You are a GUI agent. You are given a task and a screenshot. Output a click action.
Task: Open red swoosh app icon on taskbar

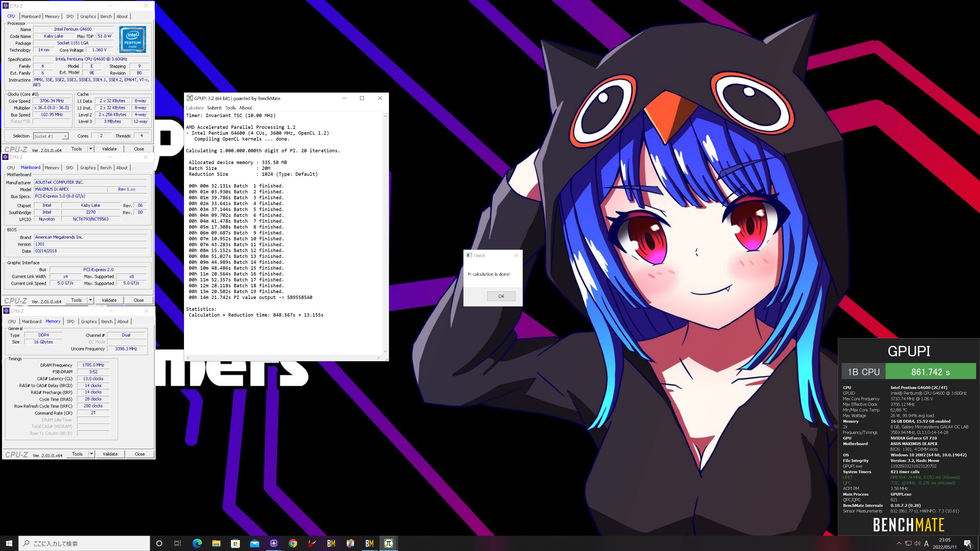coord(312,543)
